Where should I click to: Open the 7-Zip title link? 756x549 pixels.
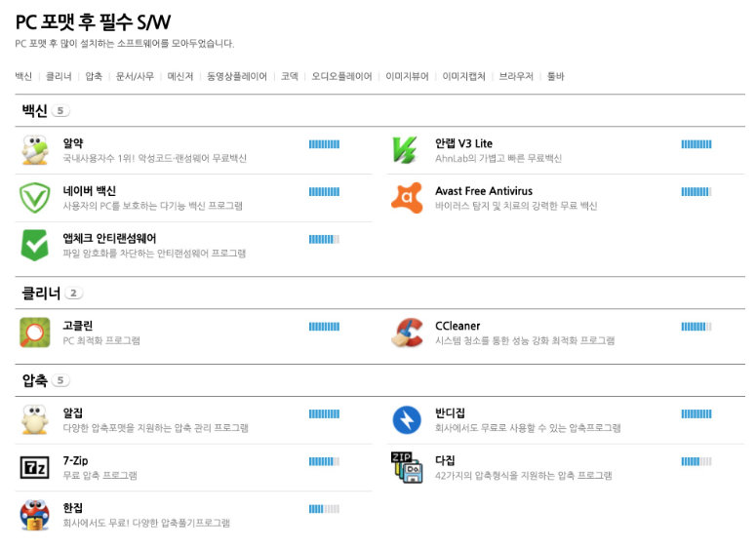[76, 461]
